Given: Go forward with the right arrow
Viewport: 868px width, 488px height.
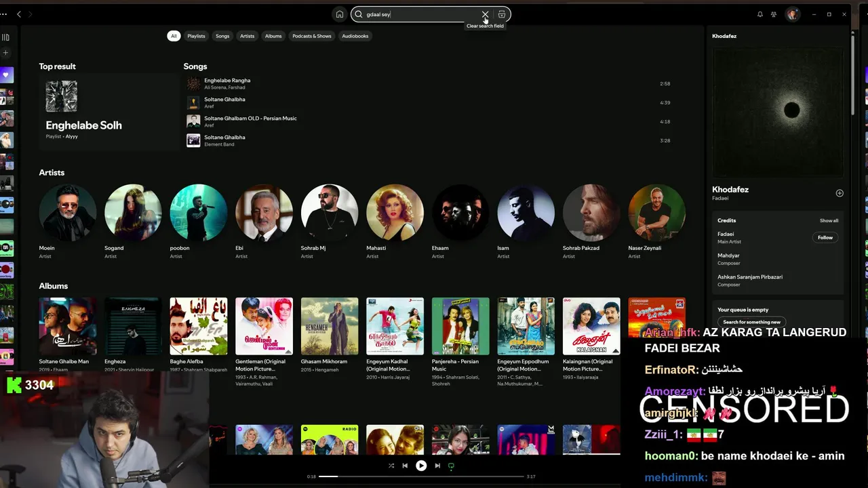Looking at the screenshot, I should 31,14.
